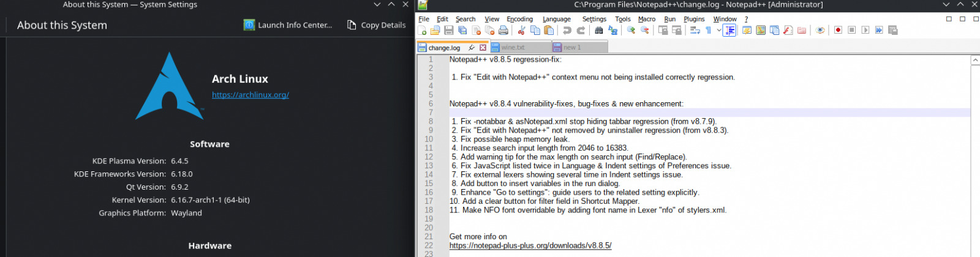Click the editor's scroll-up arrow
Image resolution: width=980 pixels, height=257 pixels.
pyautogui.click(x=974, y=60)
